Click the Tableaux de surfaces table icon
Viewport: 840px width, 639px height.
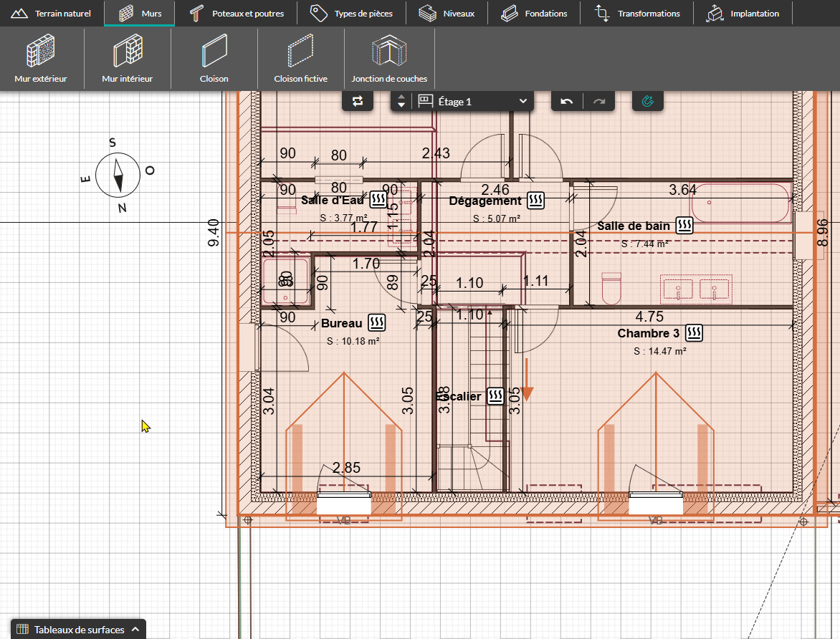(22, 630)
